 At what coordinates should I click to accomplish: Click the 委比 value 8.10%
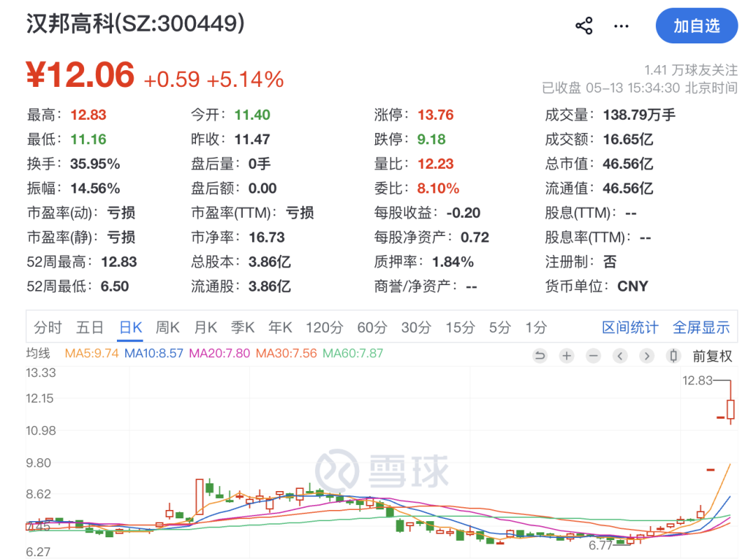pyautogui.click(x=437, y=188)
